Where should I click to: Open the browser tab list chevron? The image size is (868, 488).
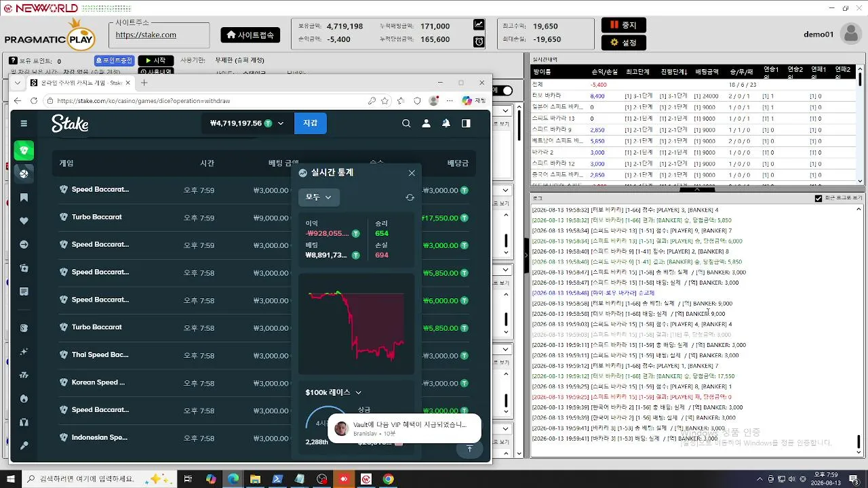tap(18, 83)
